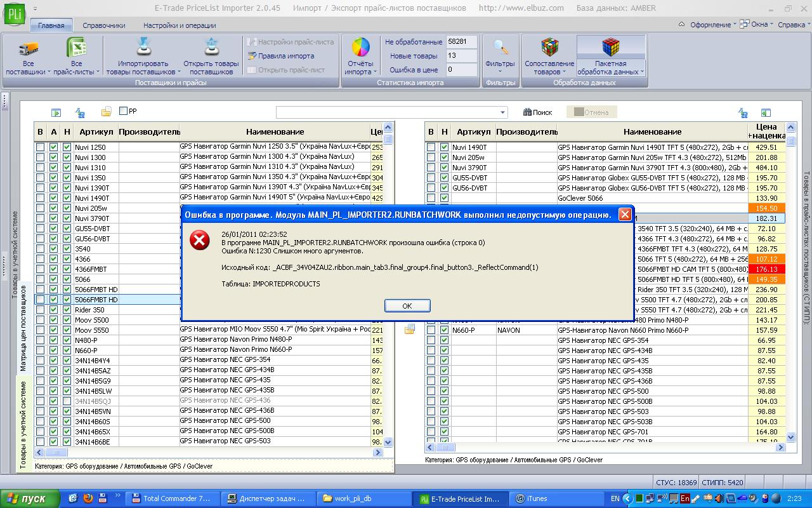Click the Windows Пуск start button

click(x=30, y=498)
